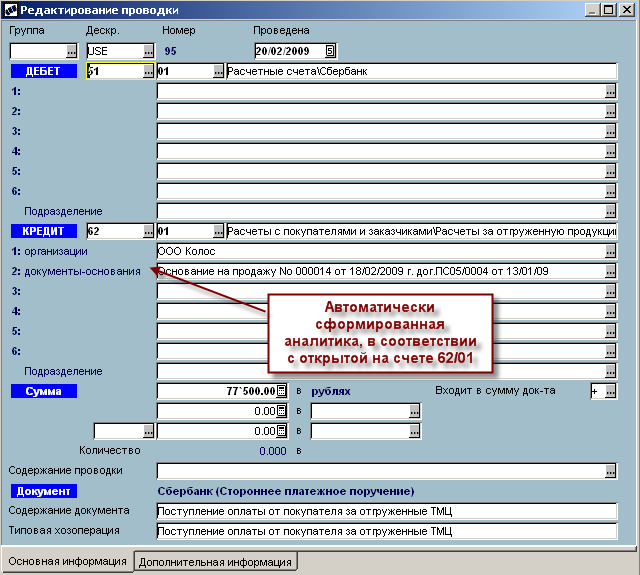
Task: Open lookup for credit analytics row 5
Action: tap(610, 331)
